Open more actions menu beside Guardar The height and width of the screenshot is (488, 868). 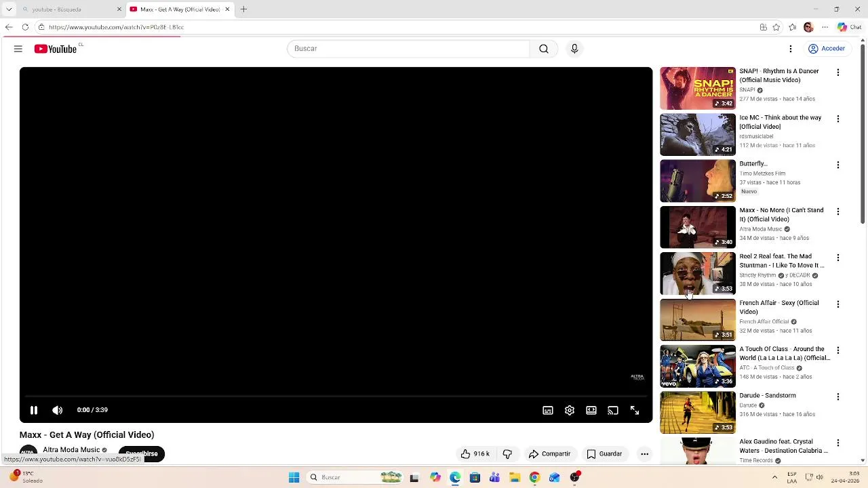click(645, 454)
